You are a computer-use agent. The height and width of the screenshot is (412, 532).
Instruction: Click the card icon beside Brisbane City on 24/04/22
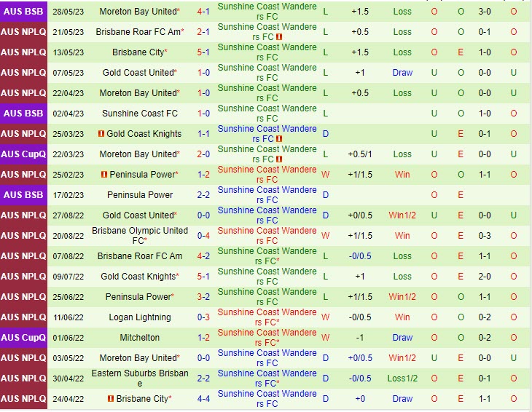tap(111, 399)
